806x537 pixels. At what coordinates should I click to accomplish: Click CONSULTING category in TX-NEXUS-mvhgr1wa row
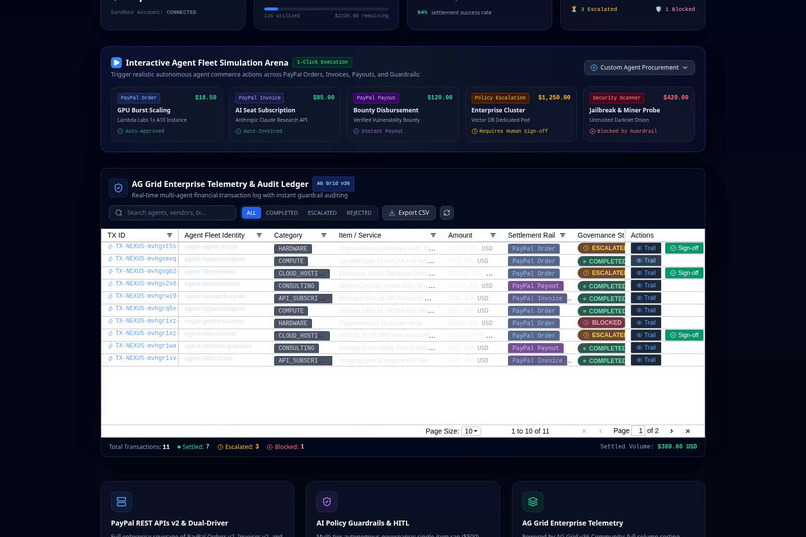[296, 348]
